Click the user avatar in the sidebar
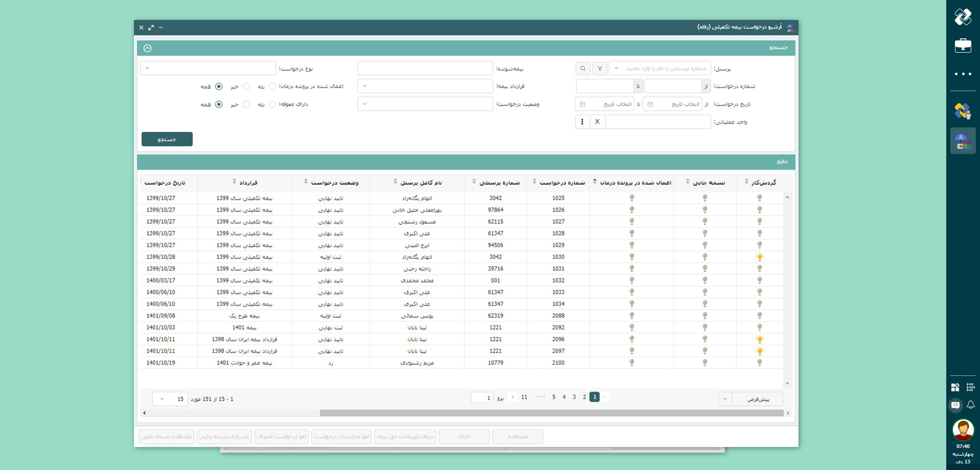The width and height of the screenshot is (980, 470). tap(963, 430)
